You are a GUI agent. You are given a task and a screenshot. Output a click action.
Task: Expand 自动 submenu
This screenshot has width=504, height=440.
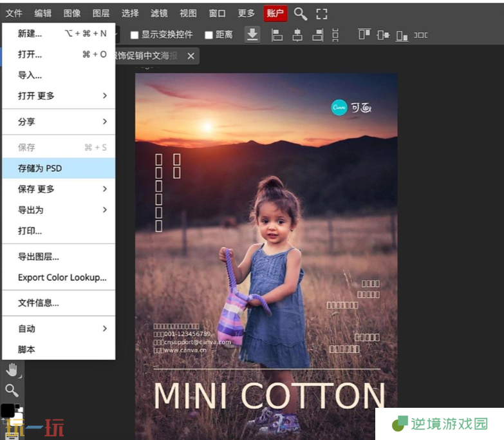[x=59, y=329]
